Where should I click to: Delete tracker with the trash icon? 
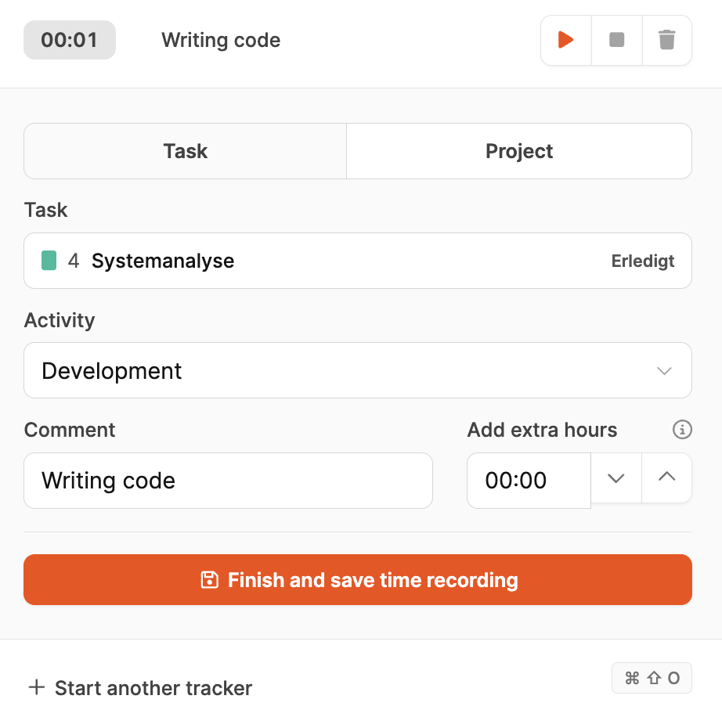pyautogui.click(x=666, y=40)
